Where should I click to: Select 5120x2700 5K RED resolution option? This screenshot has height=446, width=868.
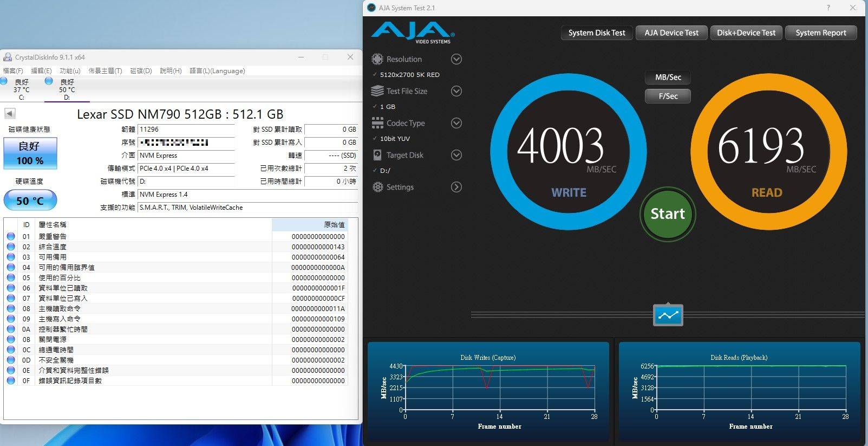click(409, 75)
